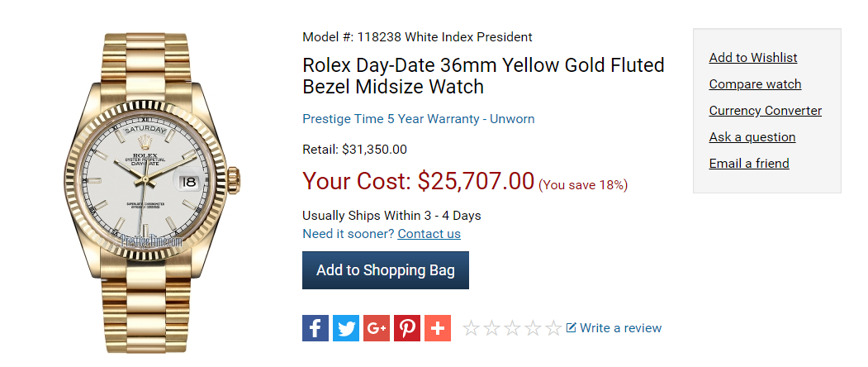Add the Rolex to Shopping Bag
This screenshot has width=868, height=367.
[386, 270]
